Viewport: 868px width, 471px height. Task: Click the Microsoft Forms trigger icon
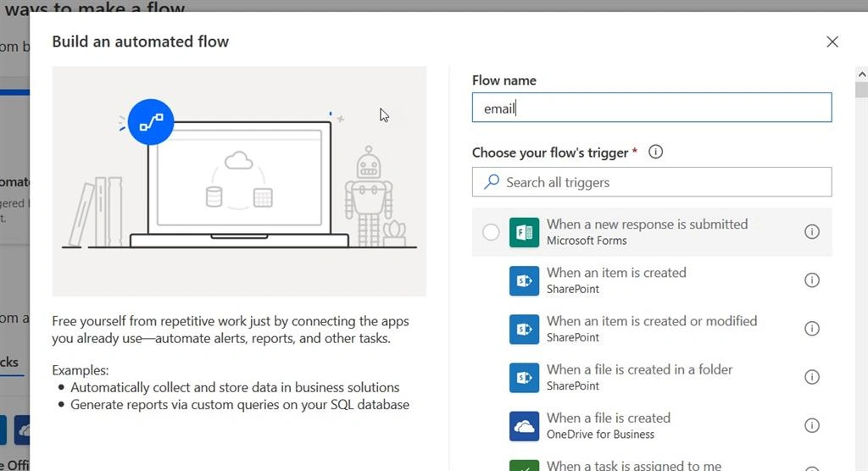point(524,232)
